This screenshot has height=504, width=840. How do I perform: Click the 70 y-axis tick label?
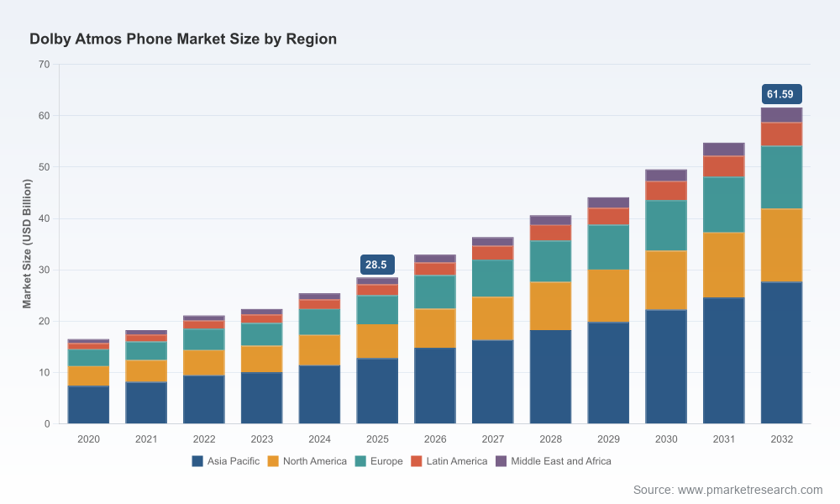[x=45, y=65]
